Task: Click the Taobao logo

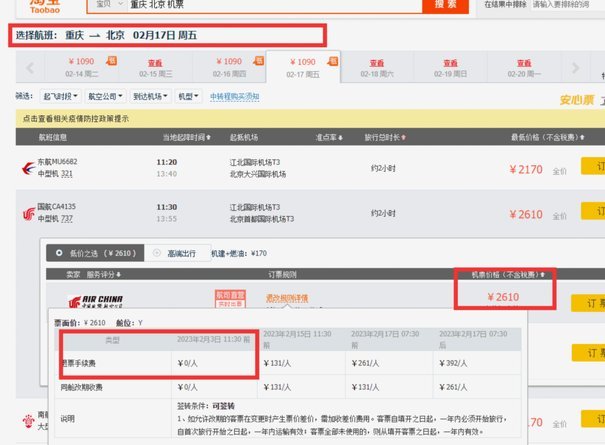Action: point(45,7)
